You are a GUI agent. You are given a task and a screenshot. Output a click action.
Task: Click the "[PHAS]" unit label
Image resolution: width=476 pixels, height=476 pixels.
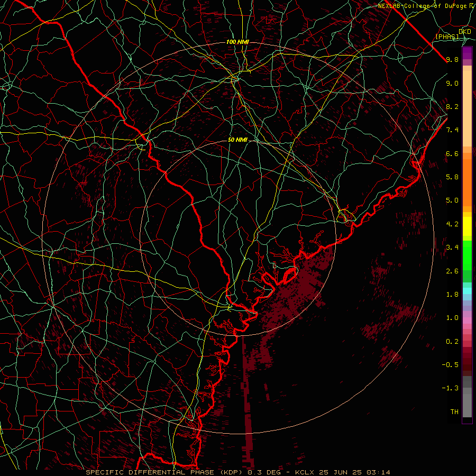tap(447, 37)
